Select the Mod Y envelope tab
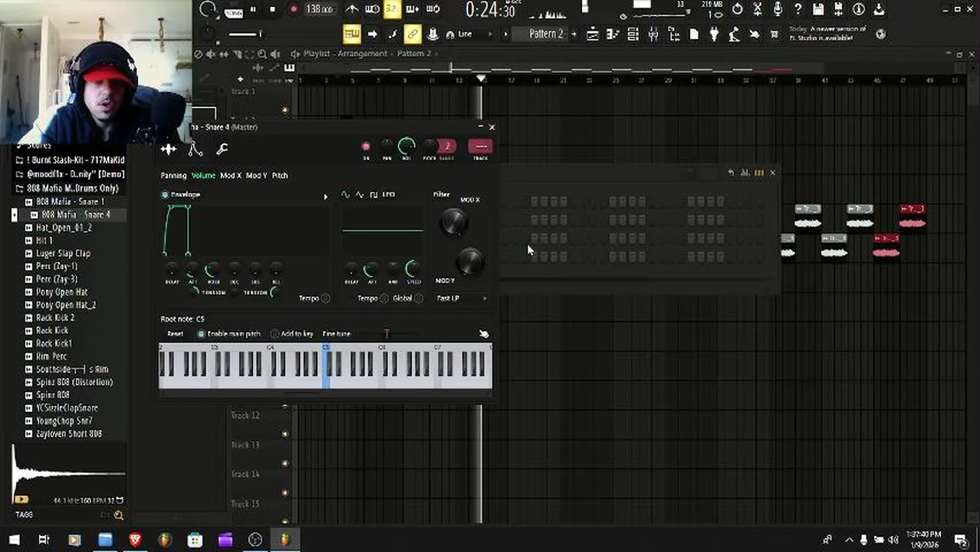The width and height of the screenshot is (980, 552). [256, 176]
